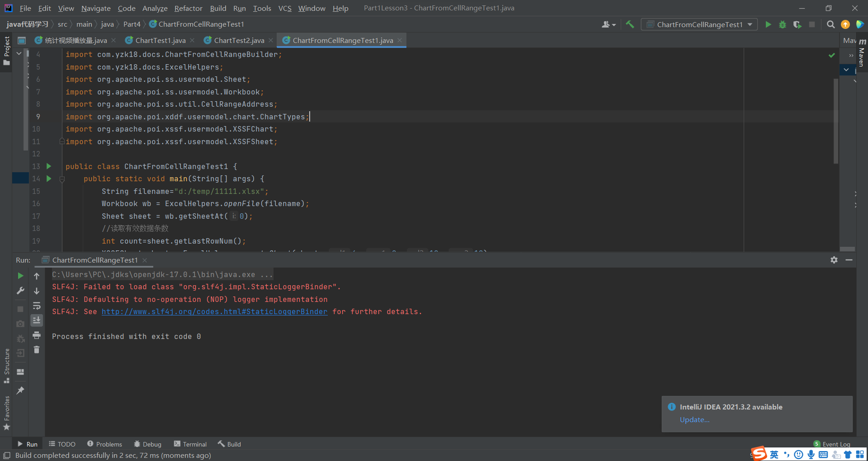Click Update in the IntelliJ IDEA notification
The image size is (868, 461).
(694, 419)
